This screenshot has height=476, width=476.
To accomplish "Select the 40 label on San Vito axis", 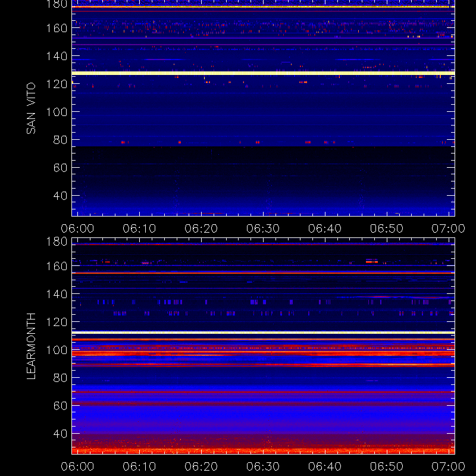I will click(60, 196).
